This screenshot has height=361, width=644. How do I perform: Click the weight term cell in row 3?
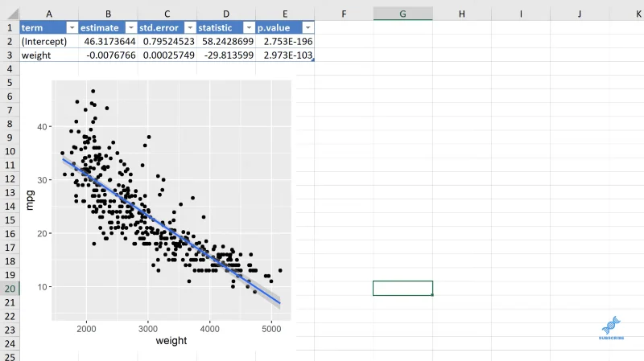(x=49, y=55)
